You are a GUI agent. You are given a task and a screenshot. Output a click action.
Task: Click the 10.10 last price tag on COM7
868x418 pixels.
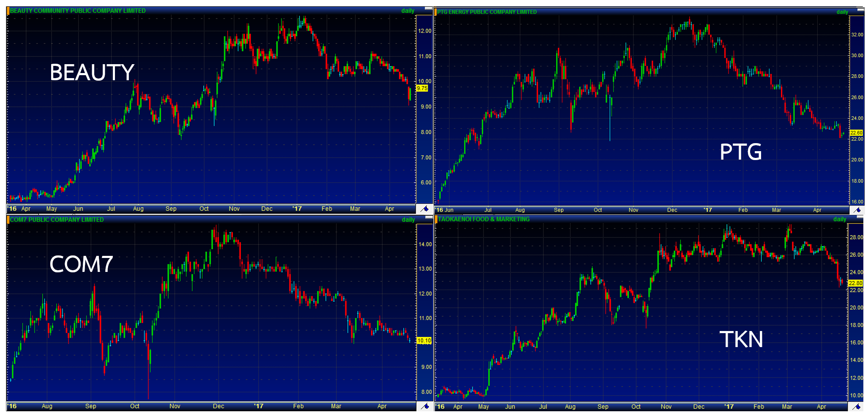(424, 340)
